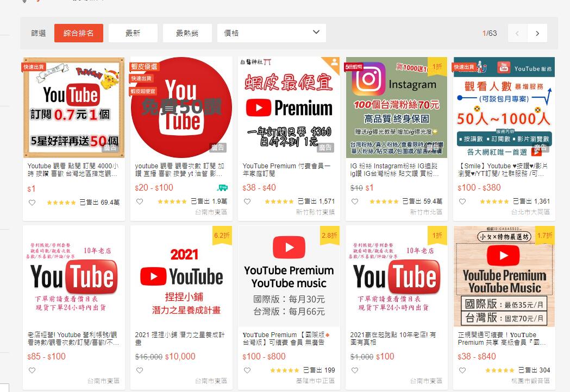
Task: Click sold count "已售出 69.4萬"
Action: (x=99, y=203)
